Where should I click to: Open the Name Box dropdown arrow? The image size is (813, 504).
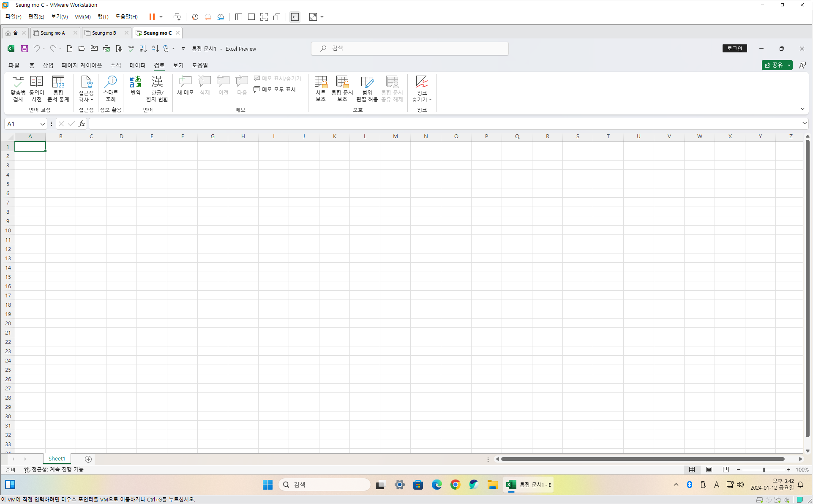coord(42,124)
